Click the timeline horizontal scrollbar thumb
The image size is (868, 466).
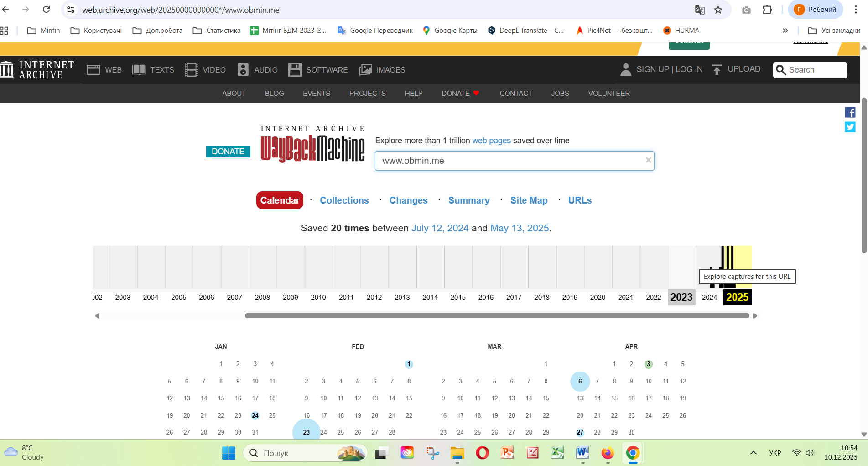pyautogui.click(x=497, y=316)
